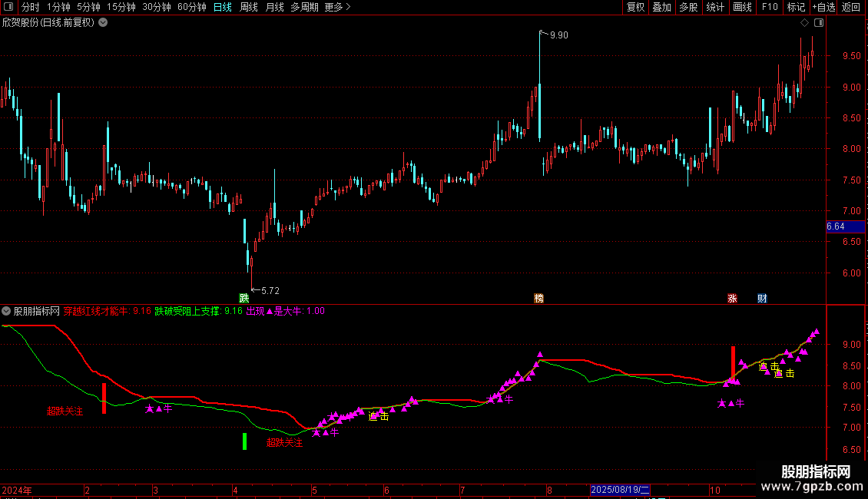Select the 15分钟 timeframe
Image resolution: width=868 pixels, height=499 pixels.
pyautogui.click(x=121, y=7)
